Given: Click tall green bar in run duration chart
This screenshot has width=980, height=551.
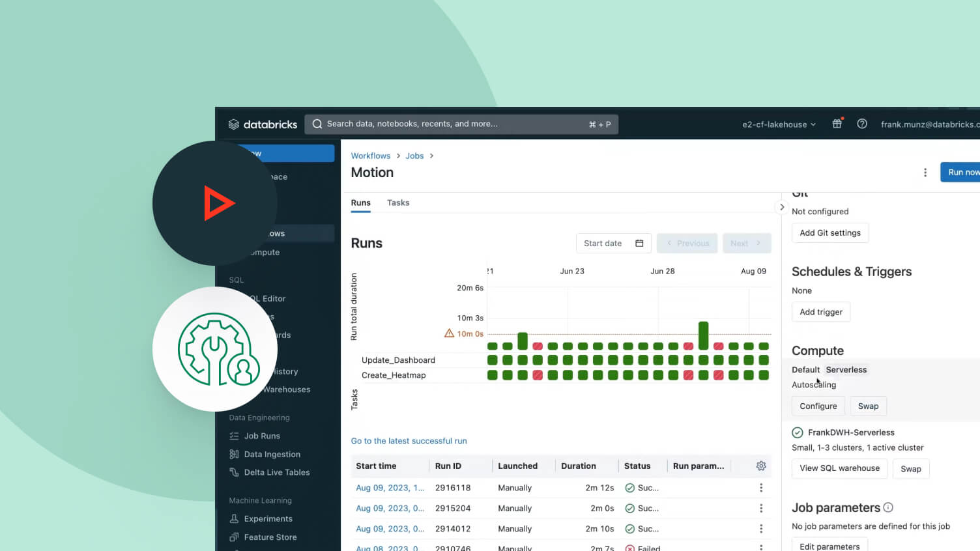Looking at the screenshot, I should click(703, 335).
